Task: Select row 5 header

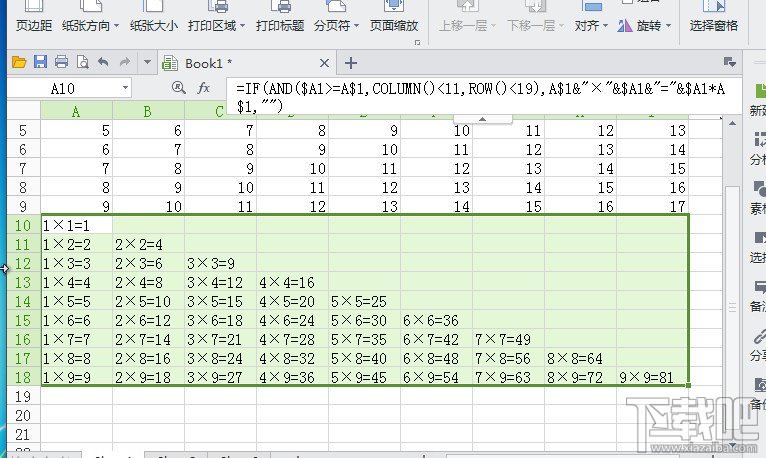Action: point(23,130)
